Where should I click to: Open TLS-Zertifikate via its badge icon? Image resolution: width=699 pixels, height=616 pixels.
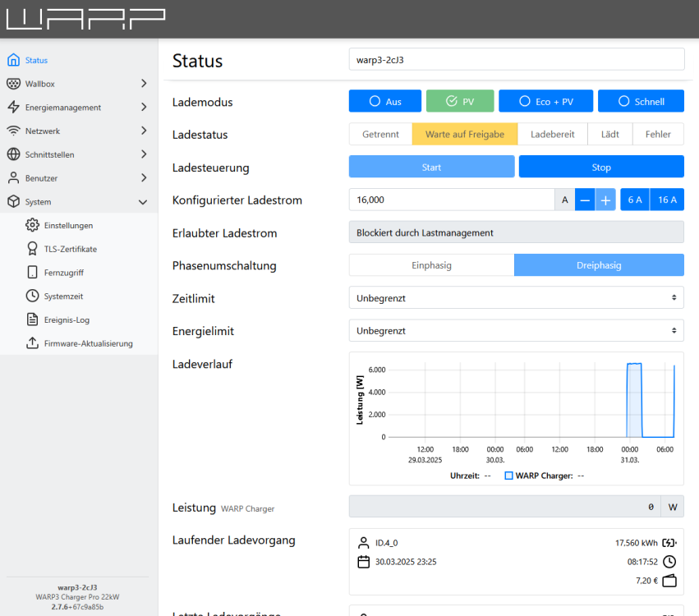32,249
